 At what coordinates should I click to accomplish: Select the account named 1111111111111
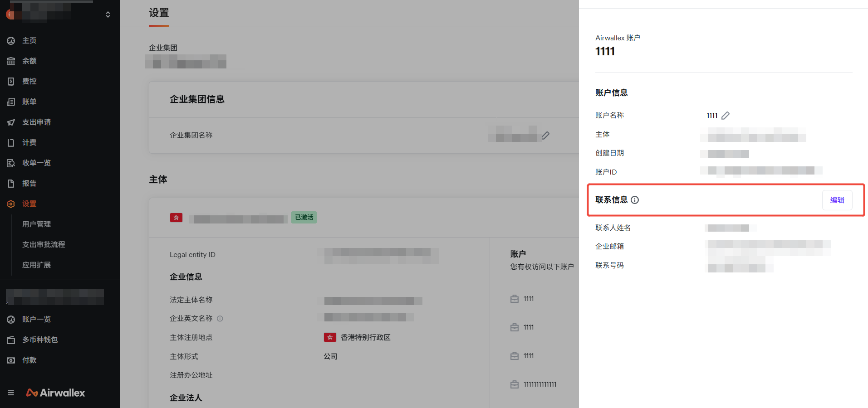point(539,384)
